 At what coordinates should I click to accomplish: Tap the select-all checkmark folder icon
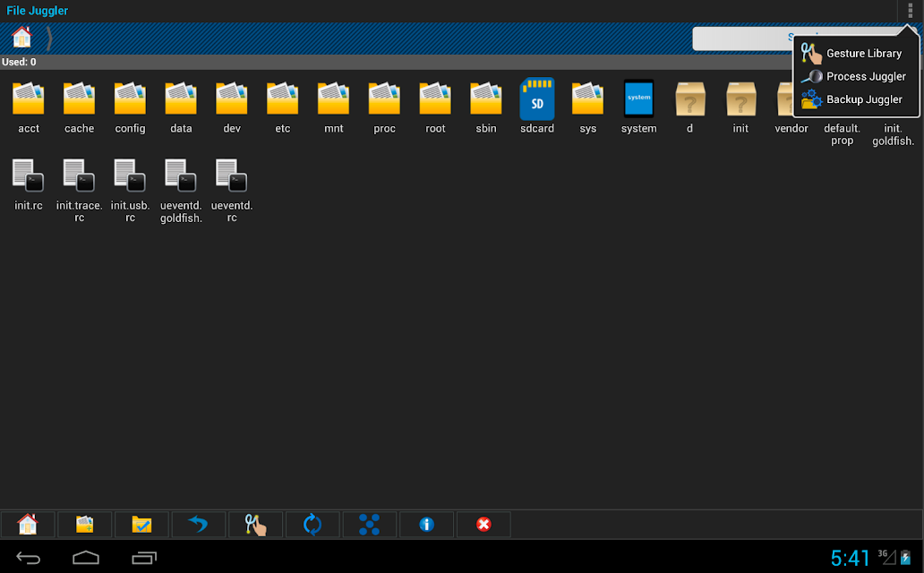(x=141, y=524)
